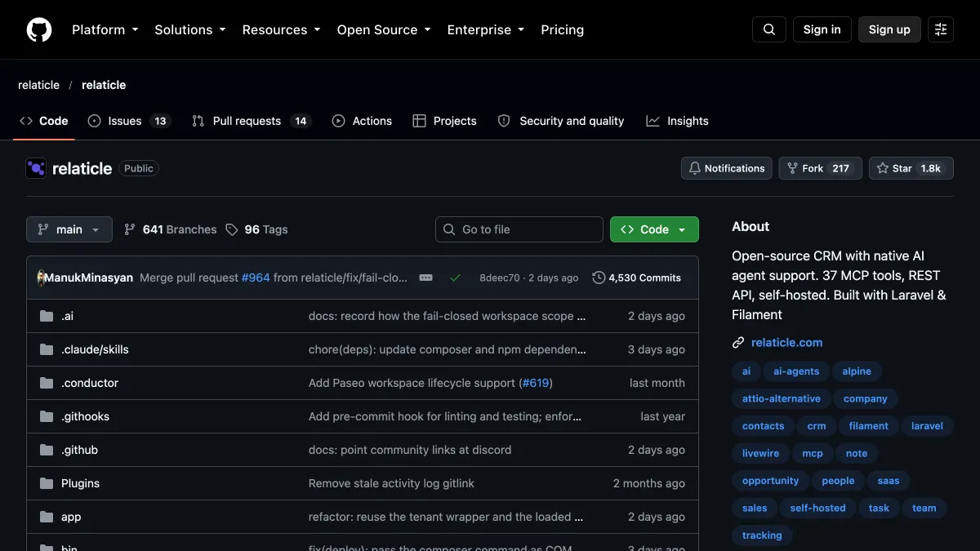980x551 pixels.
Task: Click 'docs: point community links at discord'
Action: pyautogui.click(x=410, y=450)
